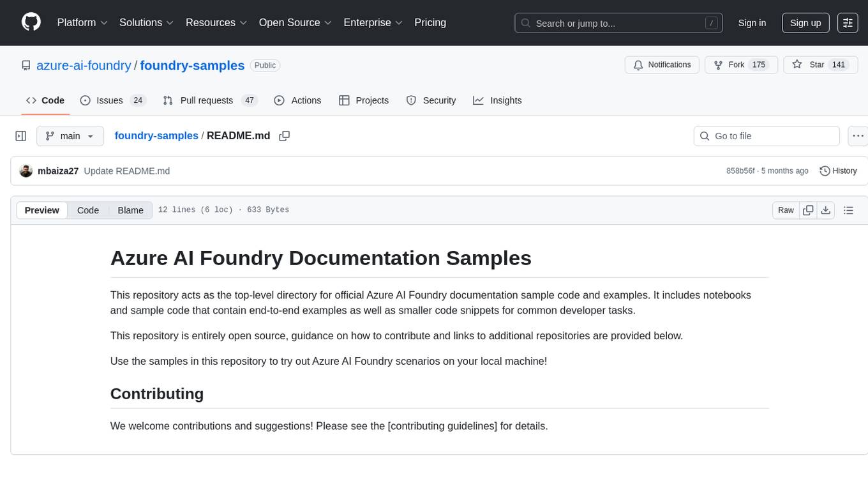Switch to the Code tab
Screen dimensions: 868x488
(x=45, y=100)
